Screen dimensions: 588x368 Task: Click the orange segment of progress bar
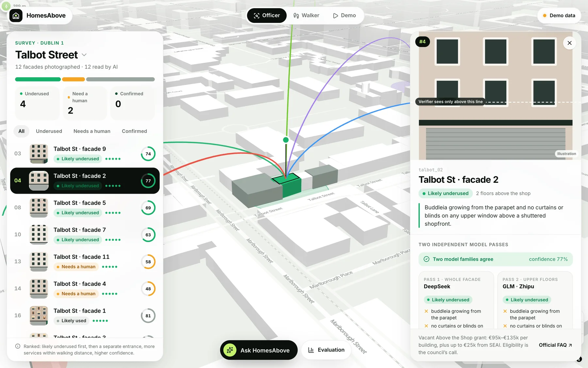73,79
